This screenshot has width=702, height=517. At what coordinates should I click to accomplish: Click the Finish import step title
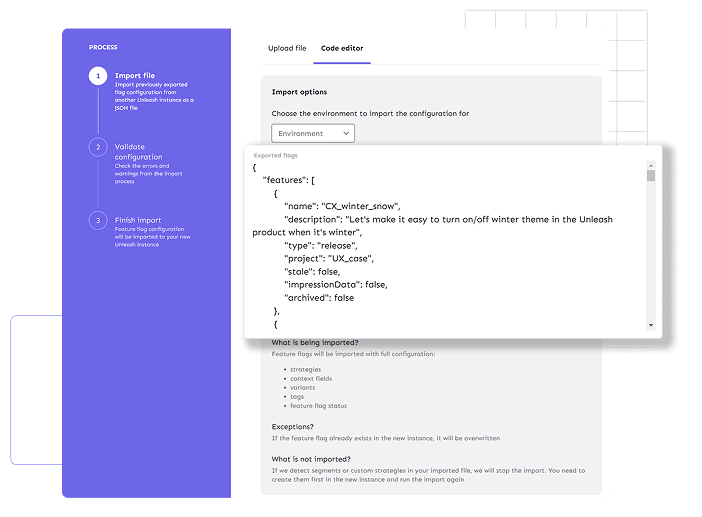138,220
